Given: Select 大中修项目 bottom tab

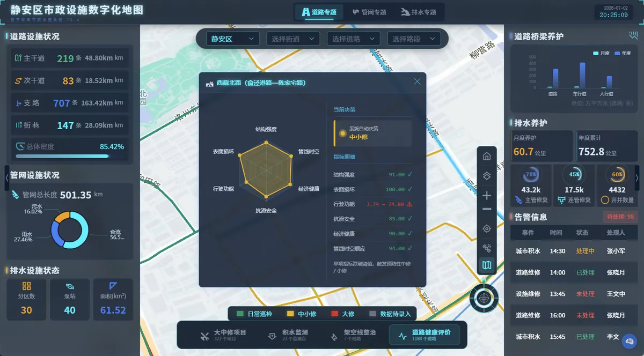Looking at the screenshot, I should [222, 335].
